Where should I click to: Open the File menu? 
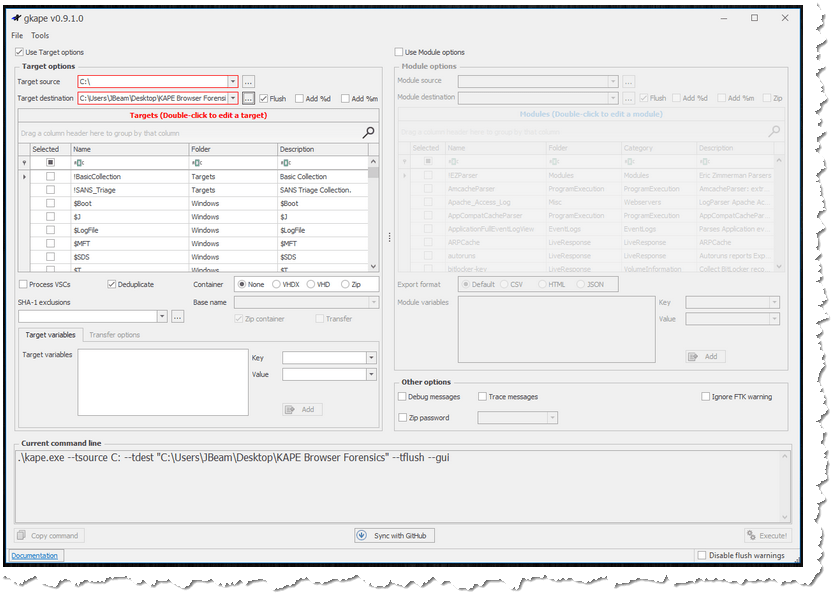(17, 35)
